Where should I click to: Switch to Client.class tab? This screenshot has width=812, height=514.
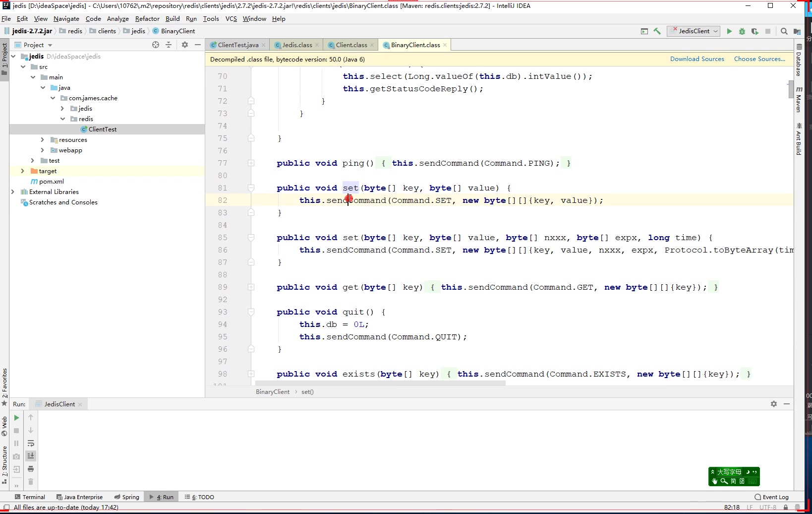[x=351, y=45]
